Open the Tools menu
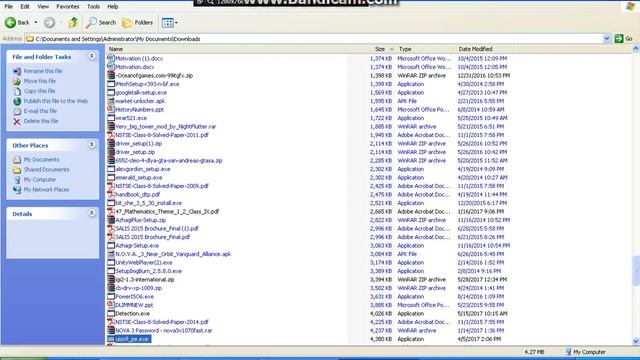 [x=93, y=7]
